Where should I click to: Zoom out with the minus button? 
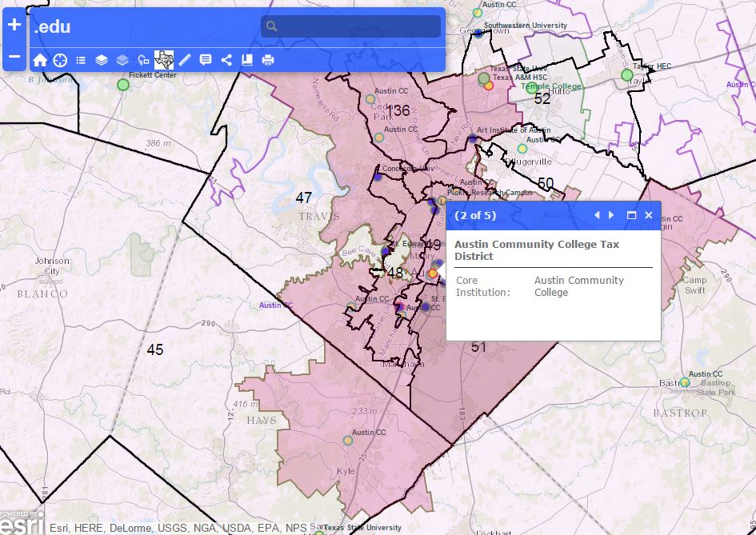coord(14,56)
